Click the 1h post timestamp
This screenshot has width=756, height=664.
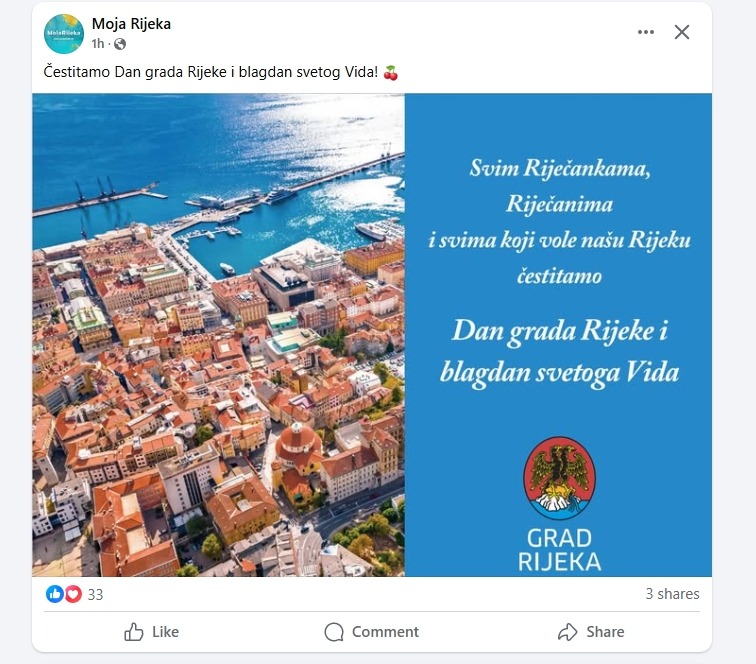pyautogui.click(x=98, y=44)
